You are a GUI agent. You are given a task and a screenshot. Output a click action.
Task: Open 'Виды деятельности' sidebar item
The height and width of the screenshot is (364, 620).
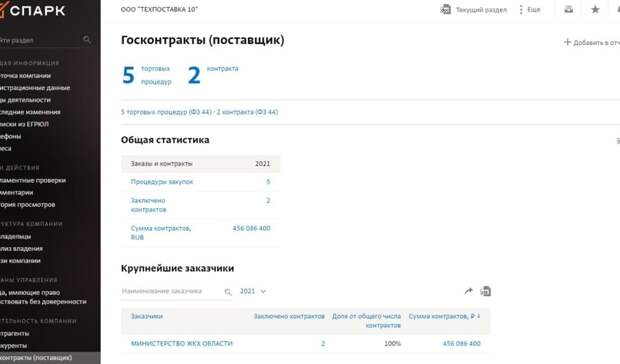pyautogui.click(x=25, y=100)
